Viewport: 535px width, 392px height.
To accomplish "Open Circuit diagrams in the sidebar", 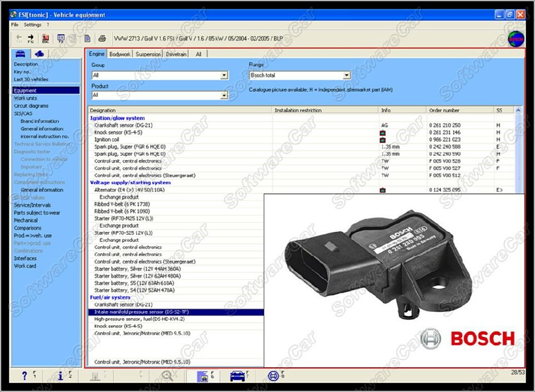I will [31, 106].
